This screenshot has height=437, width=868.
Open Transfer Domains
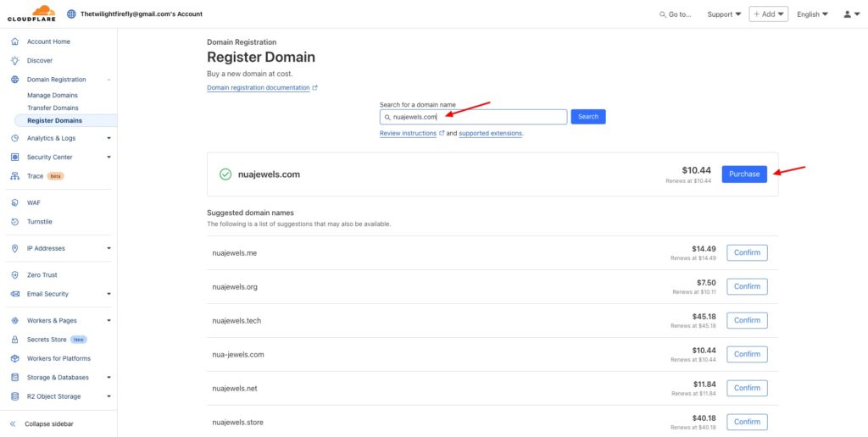53,108
